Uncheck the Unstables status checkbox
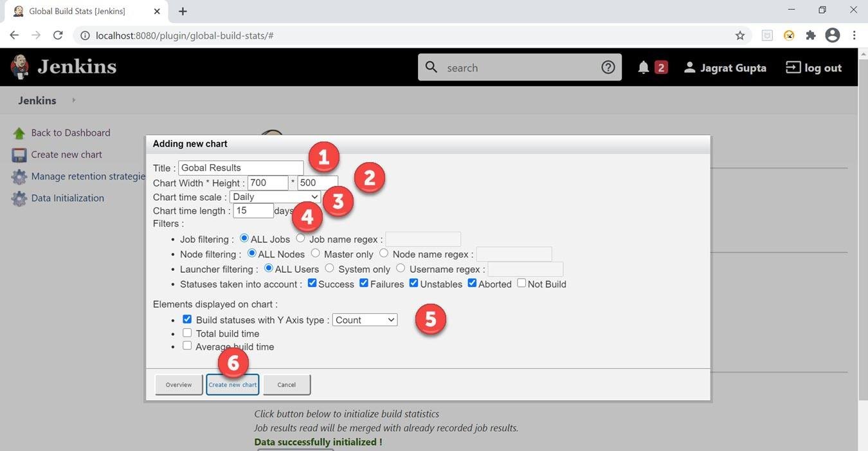868x451 pixels. tap(413, 283)
